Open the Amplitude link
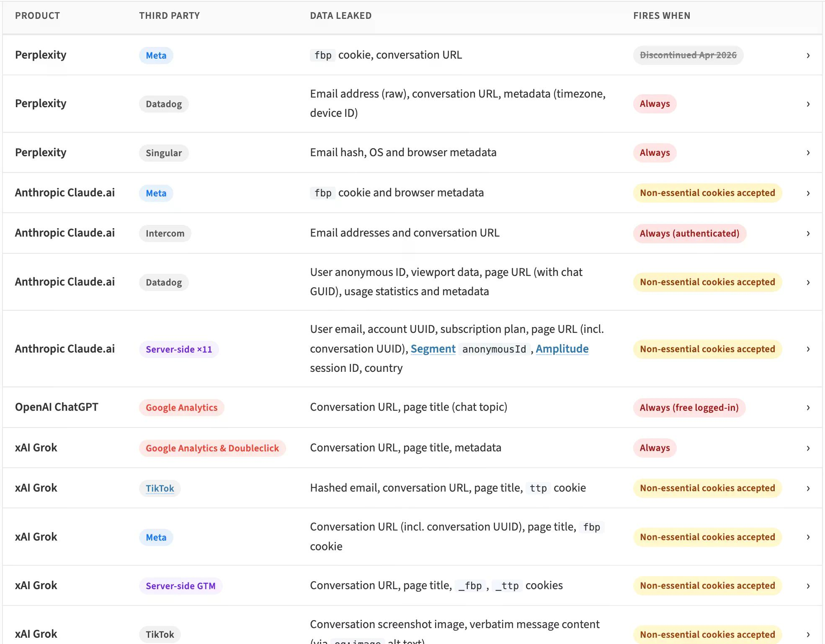 pyautogui.click(x=562, y=349)
